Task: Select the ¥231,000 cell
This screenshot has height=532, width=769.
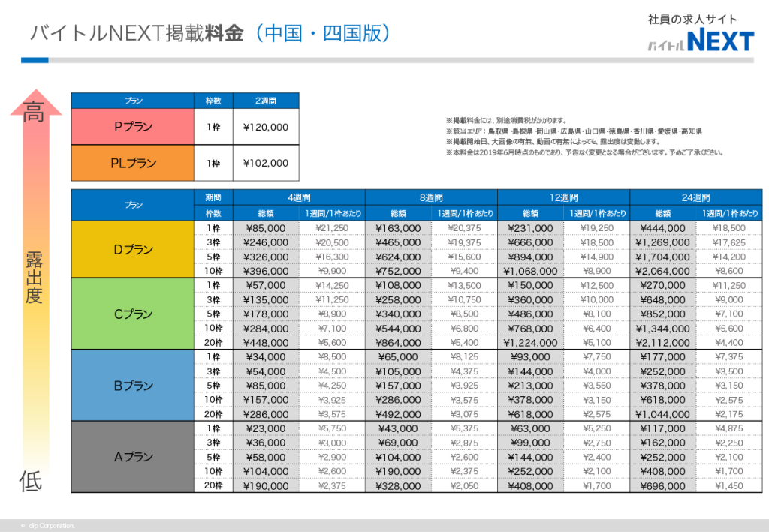Action: tap(530, 228)
